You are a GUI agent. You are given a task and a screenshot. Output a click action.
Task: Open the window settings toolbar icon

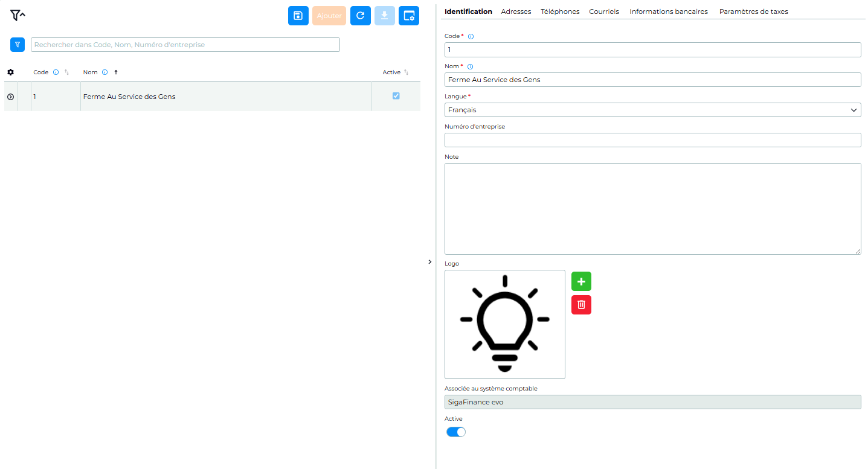[x=409, y=16]
